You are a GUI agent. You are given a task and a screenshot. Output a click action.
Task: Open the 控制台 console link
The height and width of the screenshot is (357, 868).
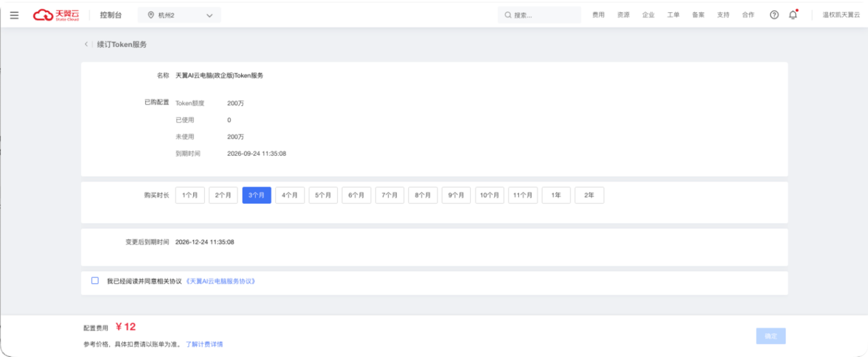click(x=111, y=15)
